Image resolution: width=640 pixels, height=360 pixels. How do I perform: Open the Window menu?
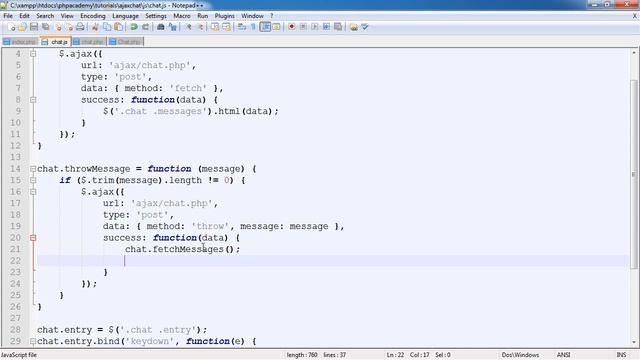(x=252, y=16)
